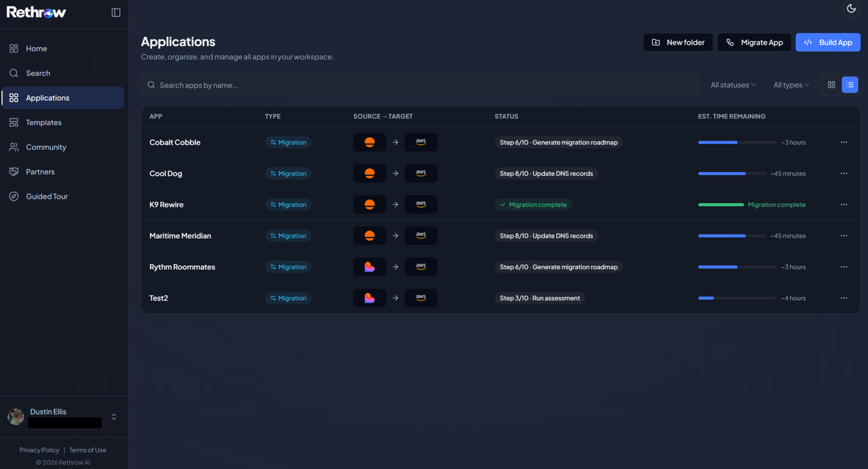This screenshot has height=469, width=868.
Task: Open more options for Cobalt Cobble
Action: 844,142
